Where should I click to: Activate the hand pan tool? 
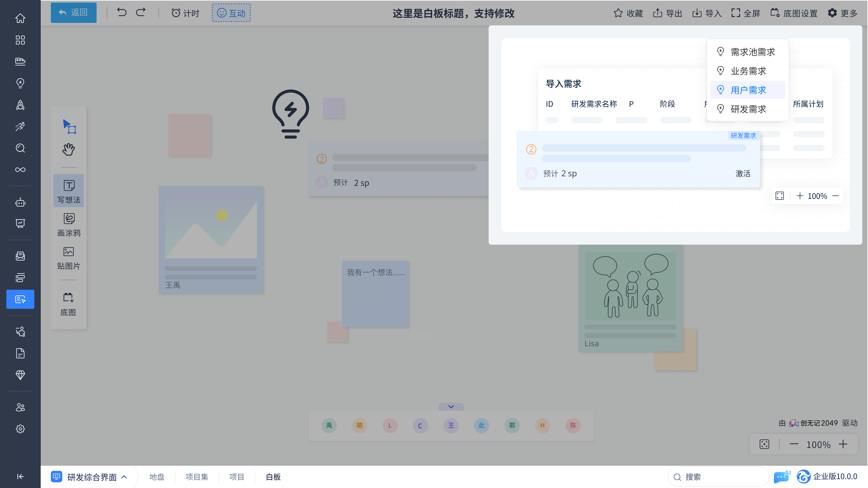coord(69,149)
